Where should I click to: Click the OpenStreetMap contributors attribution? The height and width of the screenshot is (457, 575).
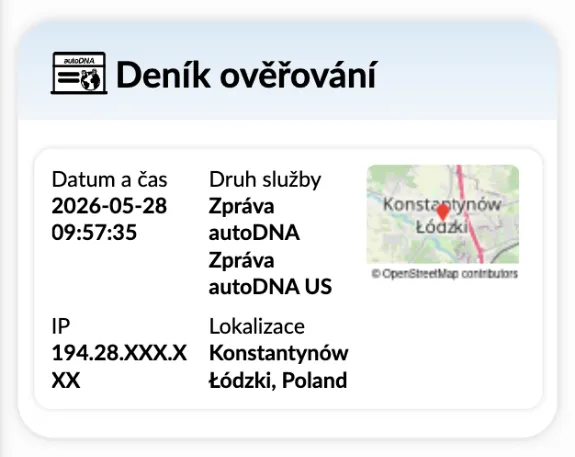[444, 274]
